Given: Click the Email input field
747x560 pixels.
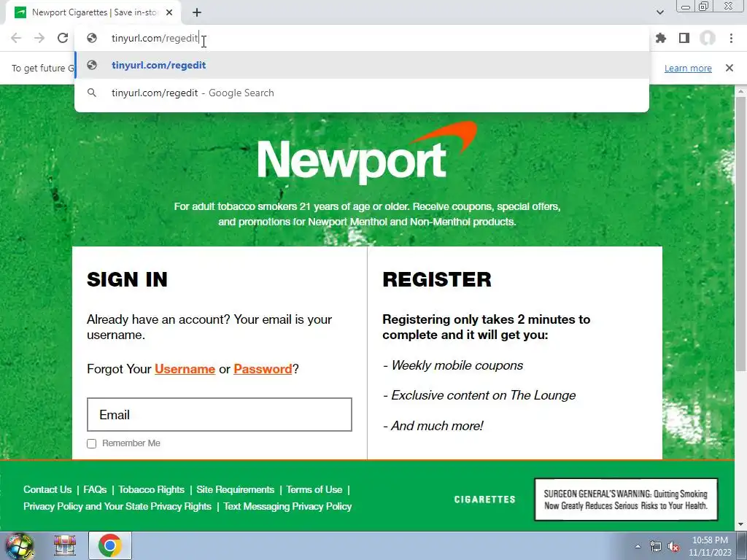Looking at the screenshot, I should [x=220, y=415].
